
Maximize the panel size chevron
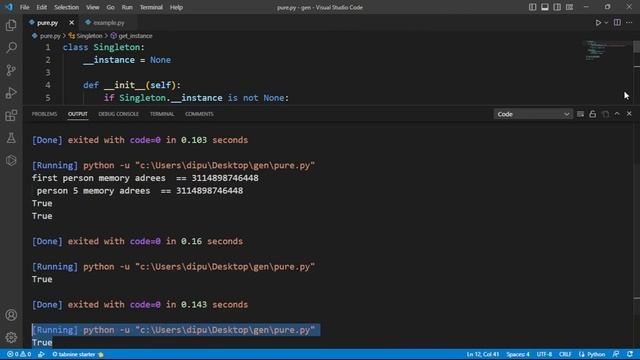pos(617,114)
